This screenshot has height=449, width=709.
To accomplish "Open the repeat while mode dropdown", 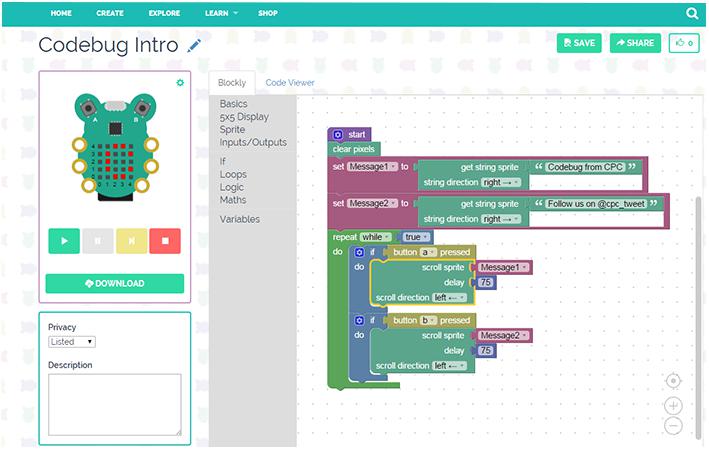I will 375,237.
